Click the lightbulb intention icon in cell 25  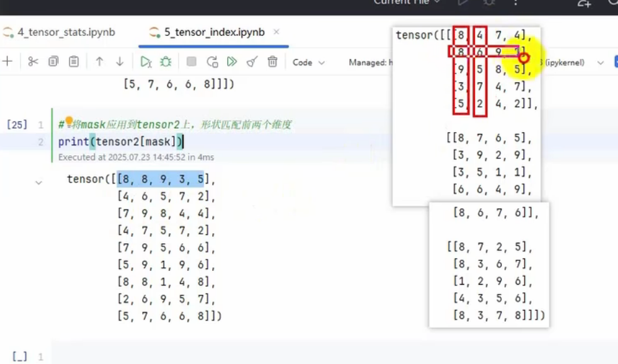pyautogui.click(x=69, y=121)
